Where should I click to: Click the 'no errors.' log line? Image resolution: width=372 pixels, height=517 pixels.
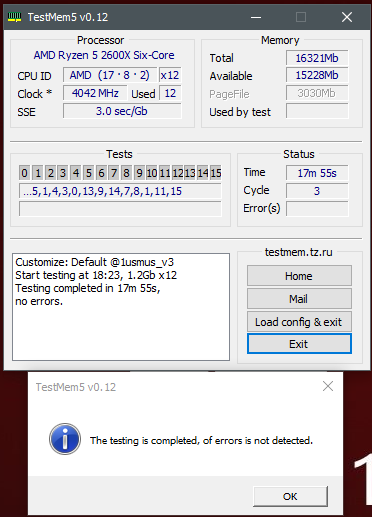click(x=39, y=301)
